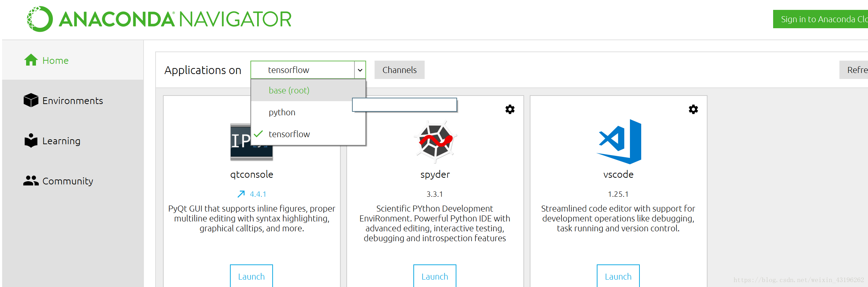The height and width of the screenshot is (287, 868).
Task: Click the spyder application icon
Action: click(x=435, y=141)
